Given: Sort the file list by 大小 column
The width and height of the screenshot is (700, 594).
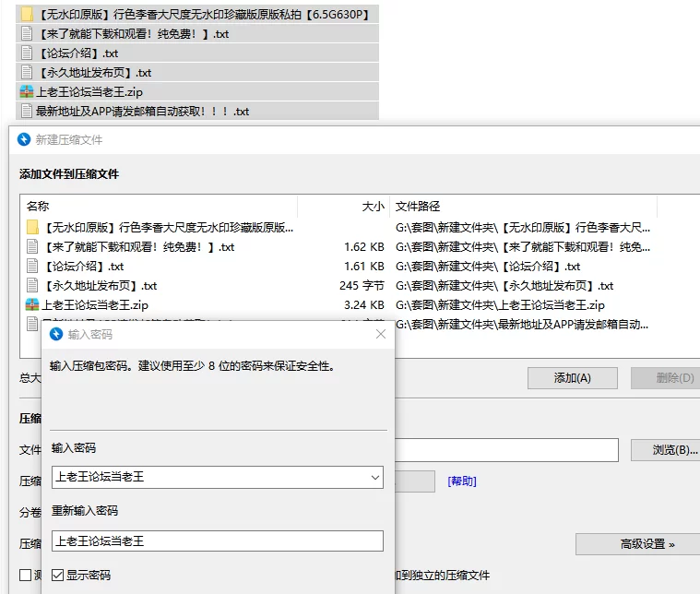Looking at the screenshot, I should tap(373, 207).
